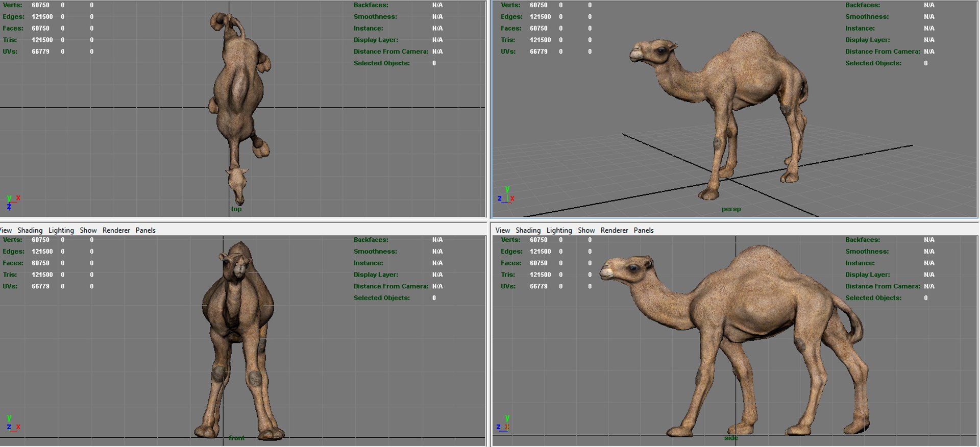Click 'Verts:' label in top view
The height and width of the screenshot is (447, 980).
pos(12,5)
